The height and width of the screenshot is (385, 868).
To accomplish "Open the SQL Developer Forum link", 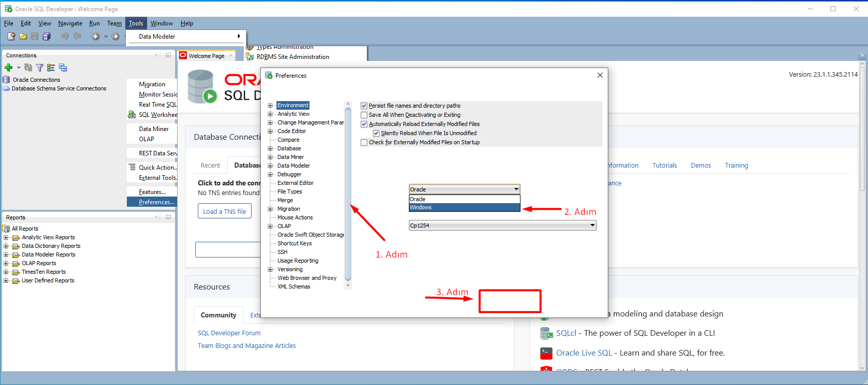I will [x=229, y=333].
